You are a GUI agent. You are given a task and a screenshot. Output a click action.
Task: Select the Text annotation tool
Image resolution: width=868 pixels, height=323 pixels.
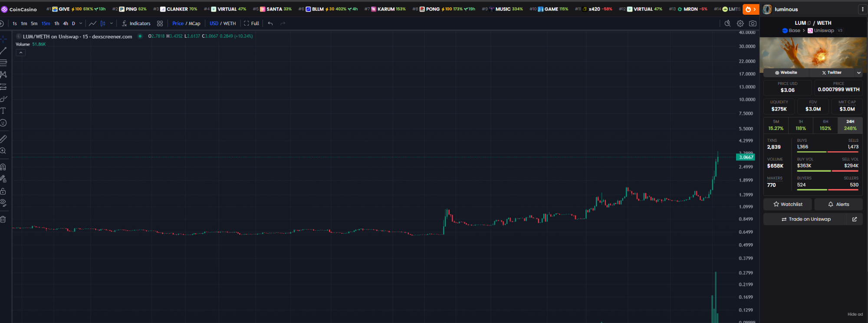tap(3, 111)
